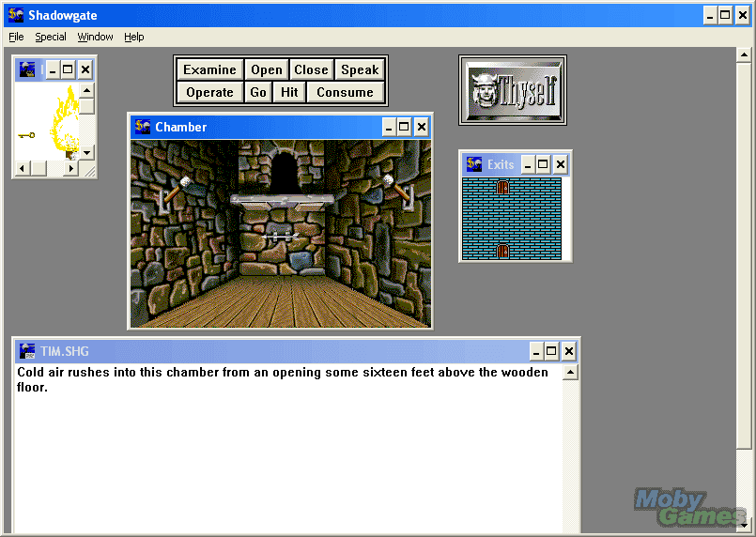
Task: Select the burning torch in inventory
Action: click(65, 123)
